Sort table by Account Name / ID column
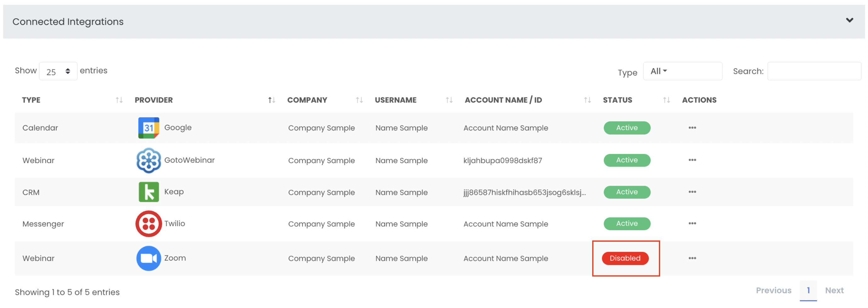Screen dimensions: 868x308 tap(587, 100)
